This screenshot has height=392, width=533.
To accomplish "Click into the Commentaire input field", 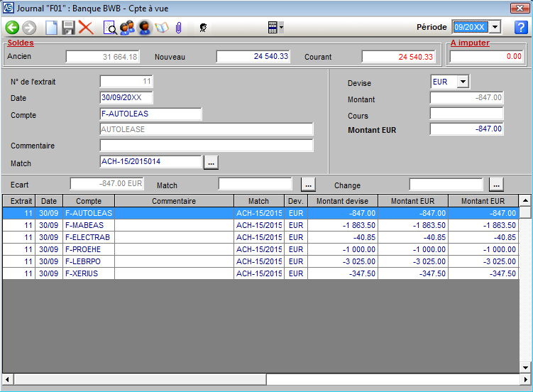I will point(207,146).
